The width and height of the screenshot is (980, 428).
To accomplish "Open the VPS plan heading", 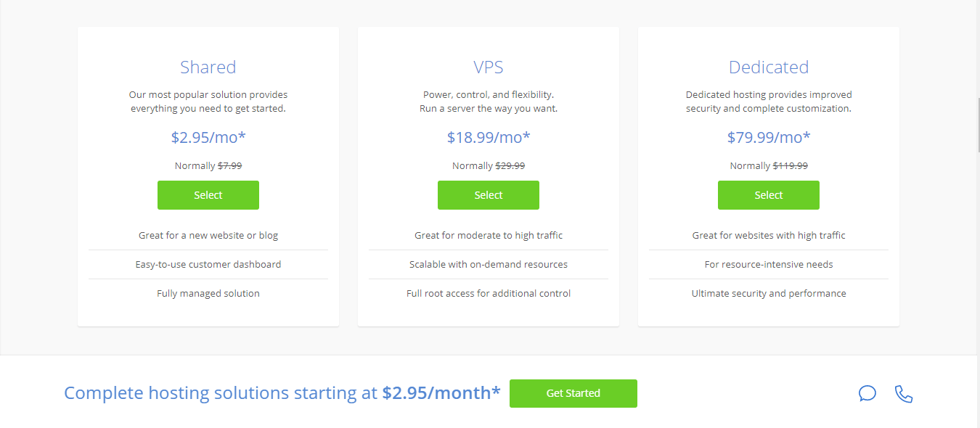I will (x=489, y=67).
